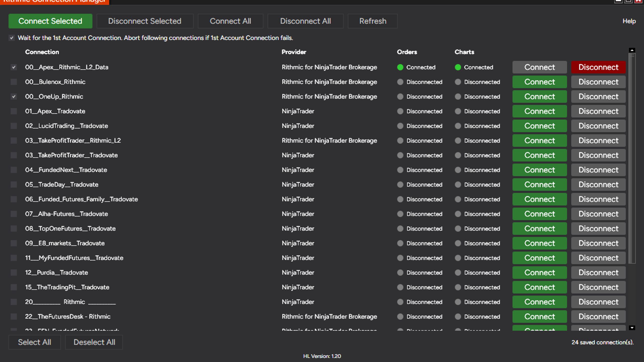Image resolution: width=644 pixels, height=362 pixels.
Task: Connect the 11___MyFundedFutures__Tradovate row
Action: click(540, 258)
